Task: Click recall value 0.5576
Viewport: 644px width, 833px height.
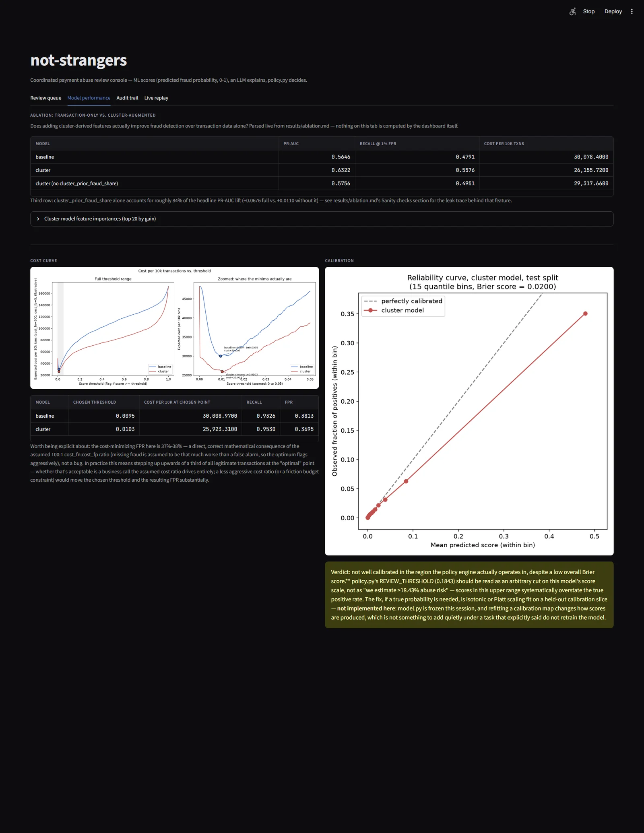Action: pos(465,170)
